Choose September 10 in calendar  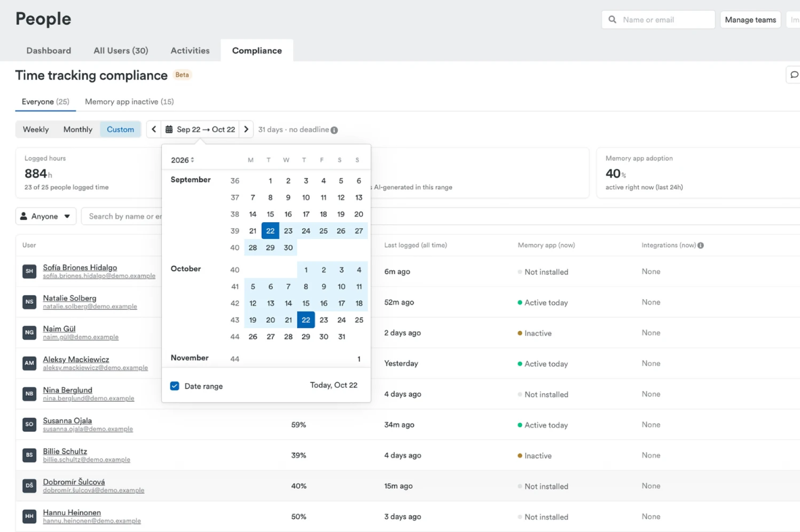click(306, 197)
